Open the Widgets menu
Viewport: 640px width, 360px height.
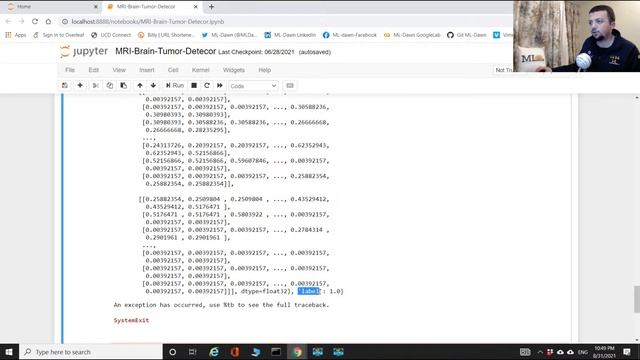pos(234,70)
